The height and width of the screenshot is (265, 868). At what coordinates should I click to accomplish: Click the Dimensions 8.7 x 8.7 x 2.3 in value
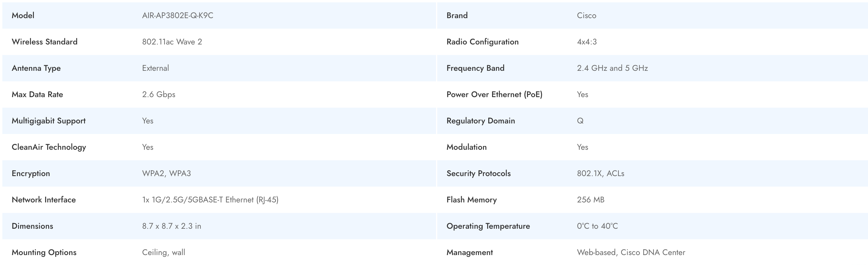click(172, 226)
